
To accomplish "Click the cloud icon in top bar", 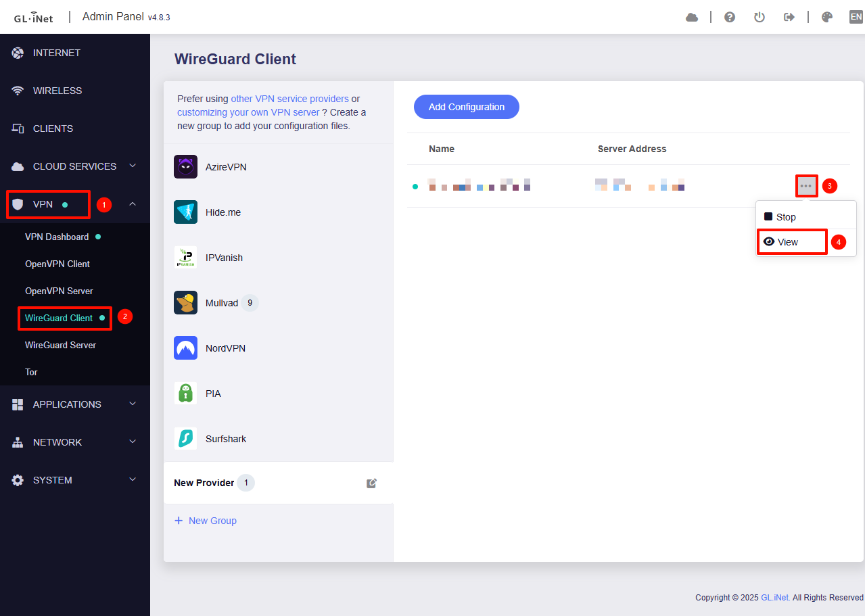I will coord(691,18).
